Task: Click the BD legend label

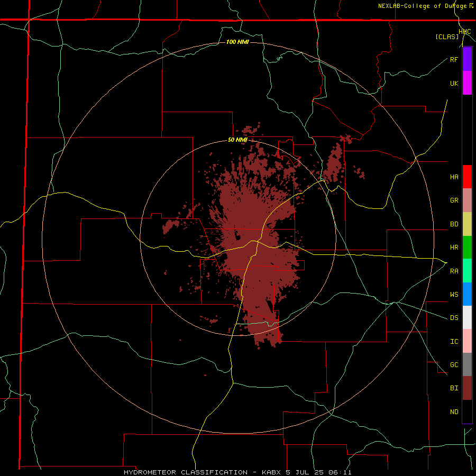Action: (454, 224)
